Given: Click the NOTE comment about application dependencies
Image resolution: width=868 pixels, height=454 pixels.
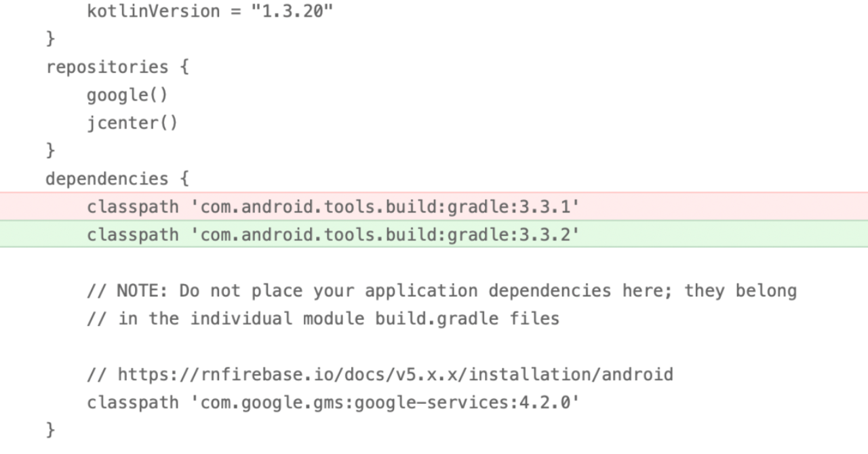Looking at the screenshot, I should point(441,291).
